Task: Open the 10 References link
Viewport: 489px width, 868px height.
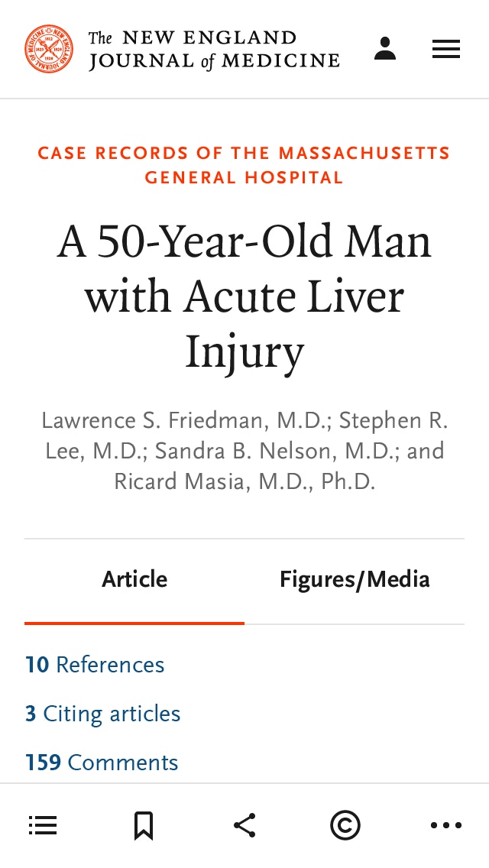Action: [95, 665]
